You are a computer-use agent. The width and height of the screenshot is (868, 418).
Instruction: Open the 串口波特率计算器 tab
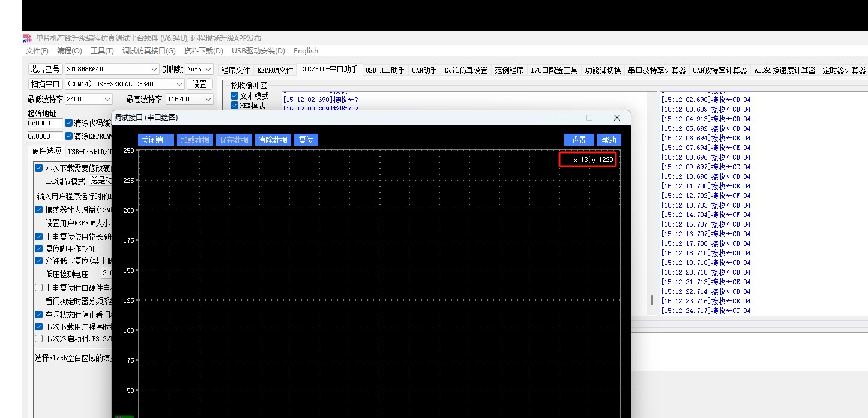657,70
